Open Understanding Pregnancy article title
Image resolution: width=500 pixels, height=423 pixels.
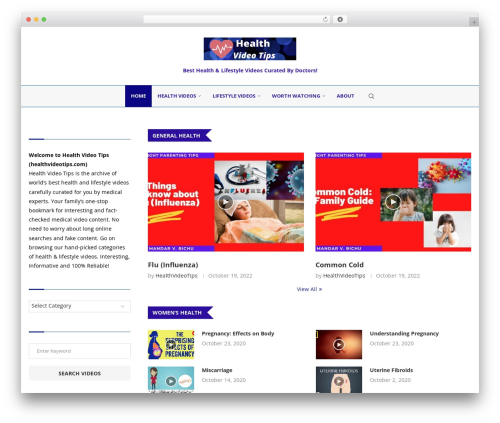404,334
